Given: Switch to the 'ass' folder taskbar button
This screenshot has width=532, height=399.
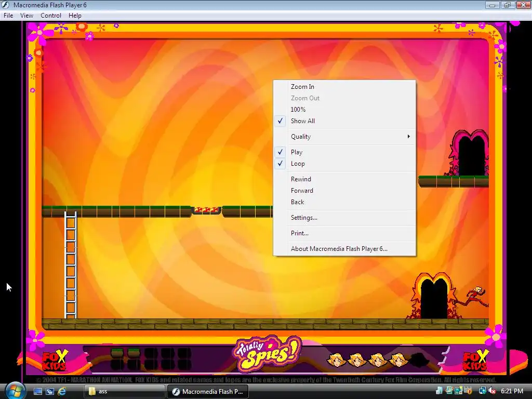Looking at the screenshot, I should 124,391.
